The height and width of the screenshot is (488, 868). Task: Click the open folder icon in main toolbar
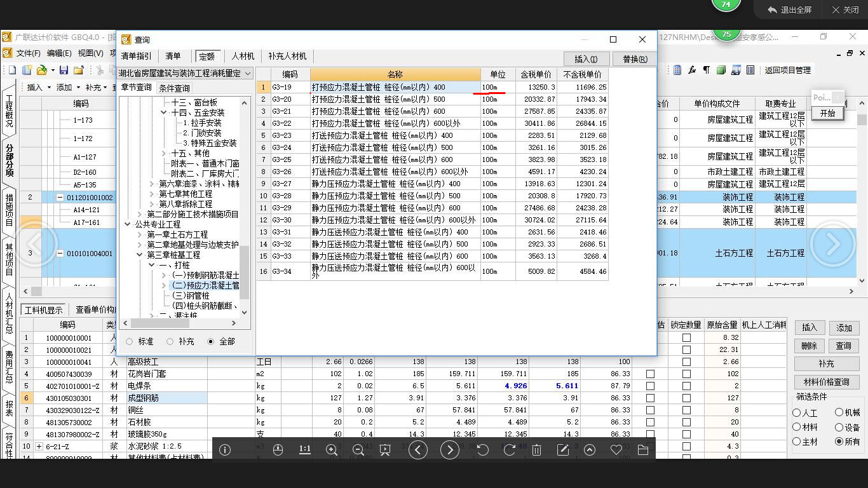tap(42, 70)
